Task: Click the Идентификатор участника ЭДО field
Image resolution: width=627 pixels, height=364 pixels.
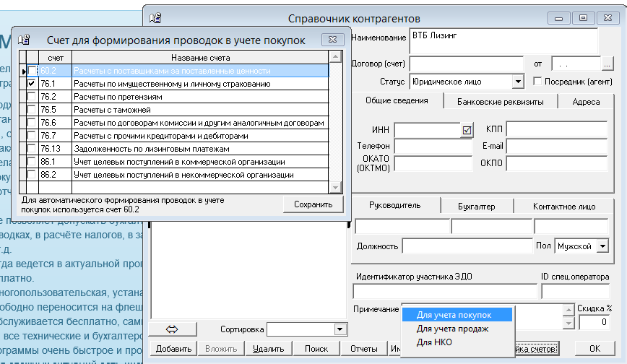Action: (445, 291)
